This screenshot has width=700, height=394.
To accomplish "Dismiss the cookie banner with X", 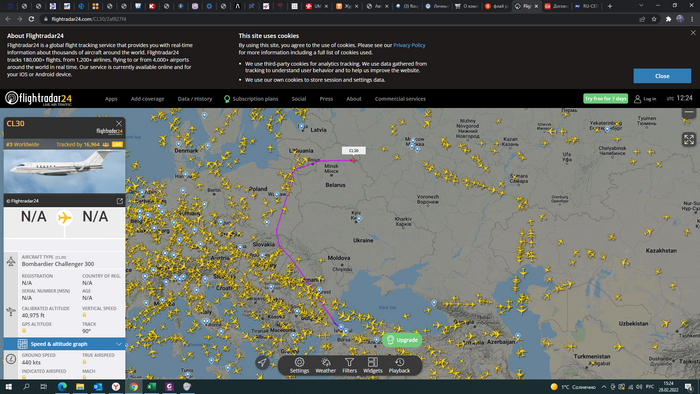I will coord(693,33).
